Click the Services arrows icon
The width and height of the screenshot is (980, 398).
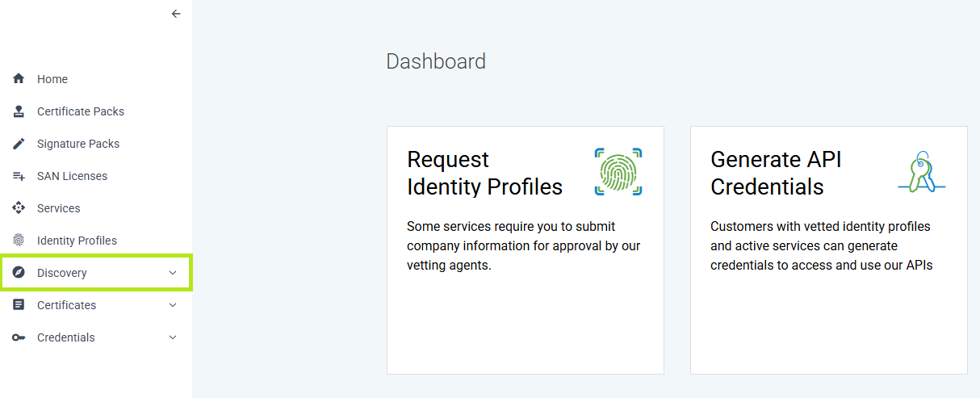19,208
